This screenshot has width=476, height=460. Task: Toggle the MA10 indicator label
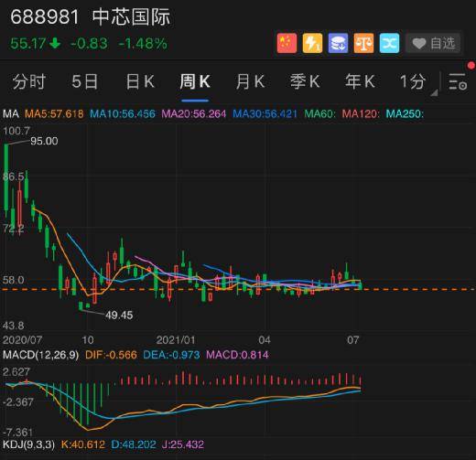(x=123, y=114)
